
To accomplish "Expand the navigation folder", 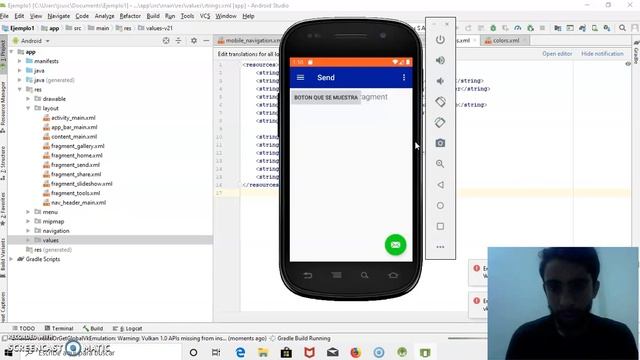I will click(28, 231).
